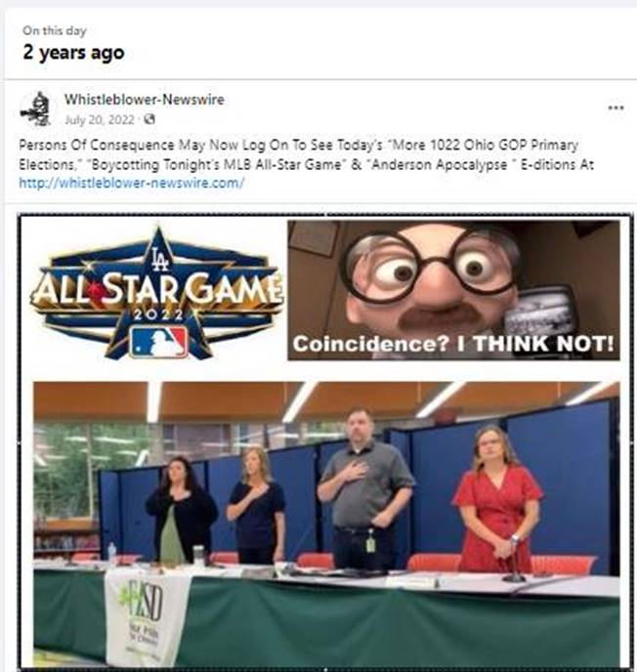The height and width of the screenshot is (672, 637).
Task: Click the woman in red dress
Action: pos(497,499)
